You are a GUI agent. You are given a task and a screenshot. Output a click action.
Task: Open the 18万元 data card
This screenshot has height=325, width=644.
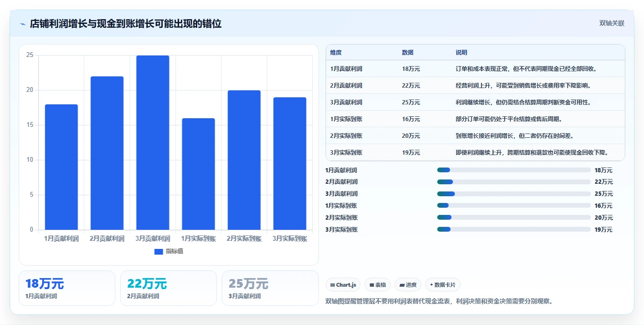pyautogui.click(x=67, y=288)
